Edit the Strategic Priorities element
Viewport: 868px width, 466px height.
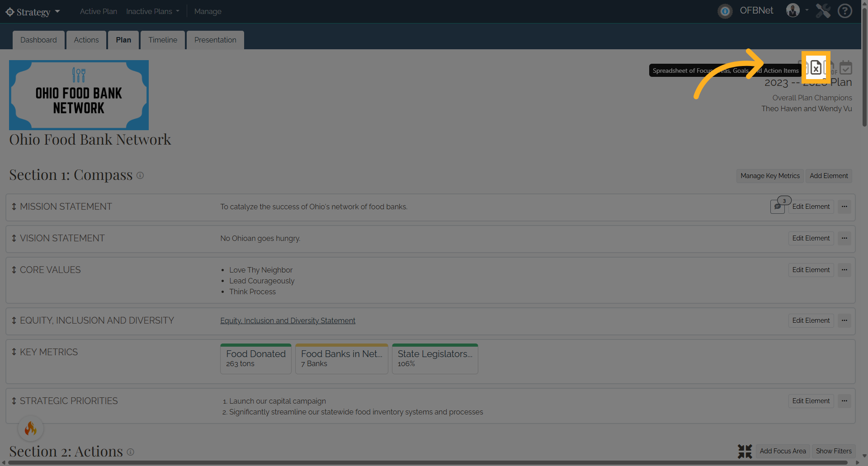point(811,401)
